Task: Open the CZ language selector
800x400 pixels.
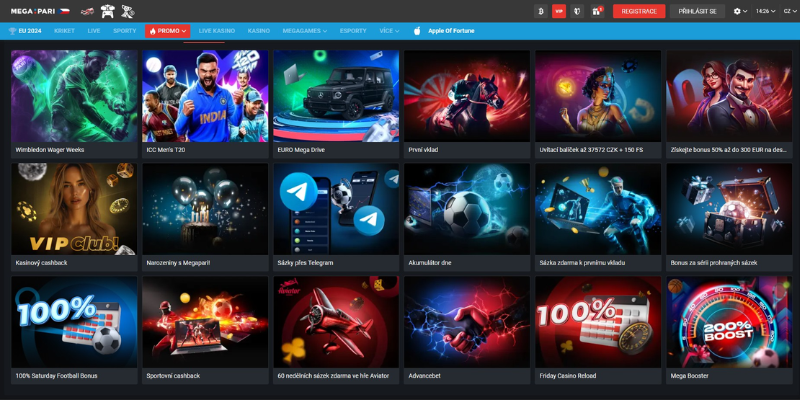Action: coord(791,11)
